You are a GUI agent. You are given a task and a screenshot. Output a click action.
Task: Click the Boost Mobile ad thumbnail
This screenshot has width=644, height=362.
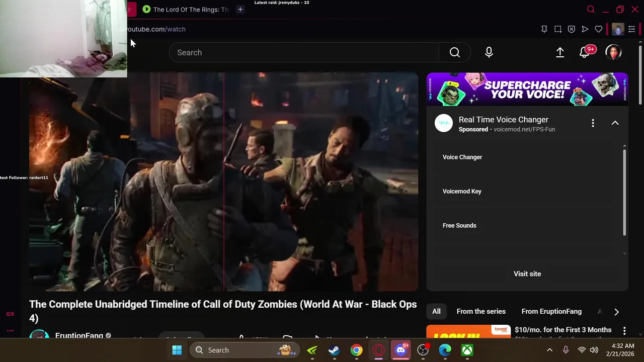[468, 332]
